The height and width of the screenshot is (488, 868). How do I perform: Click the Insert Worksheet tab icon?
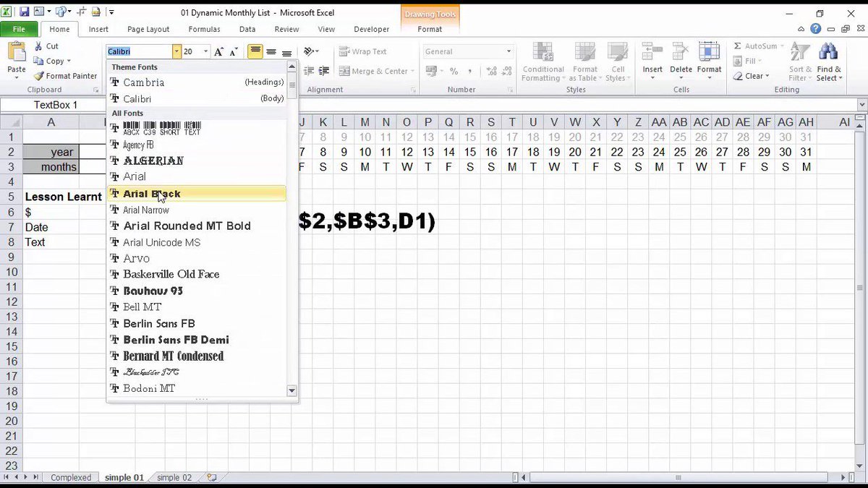(x=212, y=478)
